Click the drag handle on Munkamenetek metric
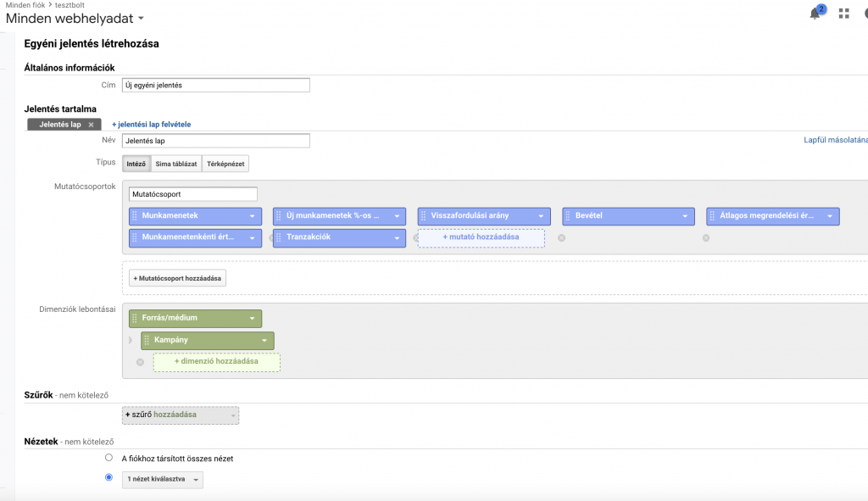The image size is (868, 501). point(135,216)
